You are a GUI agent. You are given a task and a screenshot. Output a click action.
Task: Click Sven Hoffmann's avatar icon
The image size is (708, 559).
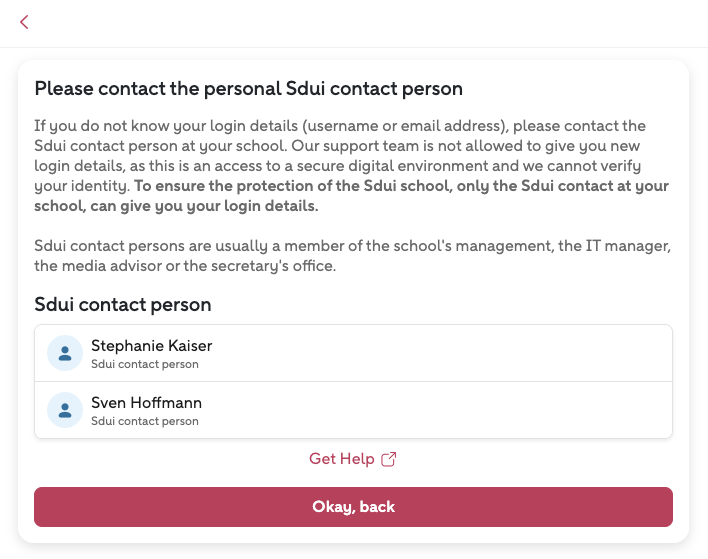pos(65,410)
